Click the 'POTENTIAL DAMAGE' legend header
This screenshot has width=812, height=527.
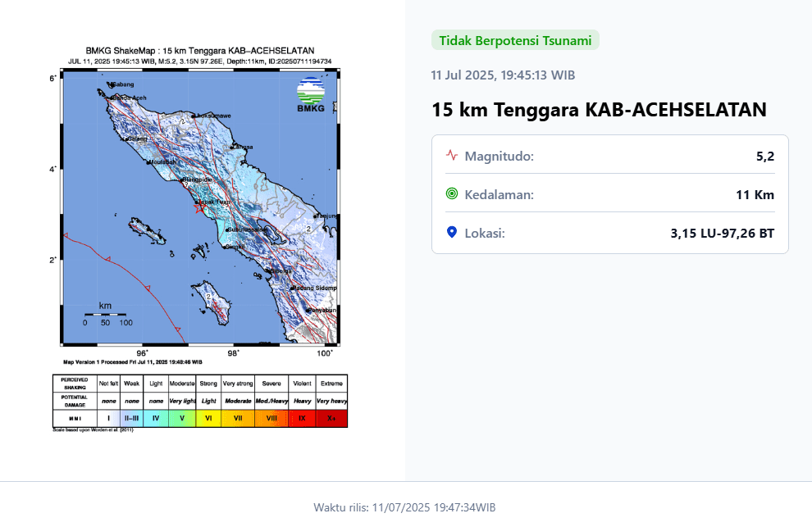pyautogui.click(x=75, y=402)
